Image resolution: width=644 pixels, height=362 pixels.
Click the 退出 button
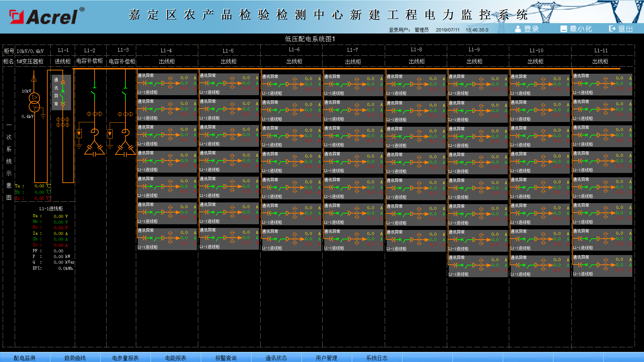[621, 29]
